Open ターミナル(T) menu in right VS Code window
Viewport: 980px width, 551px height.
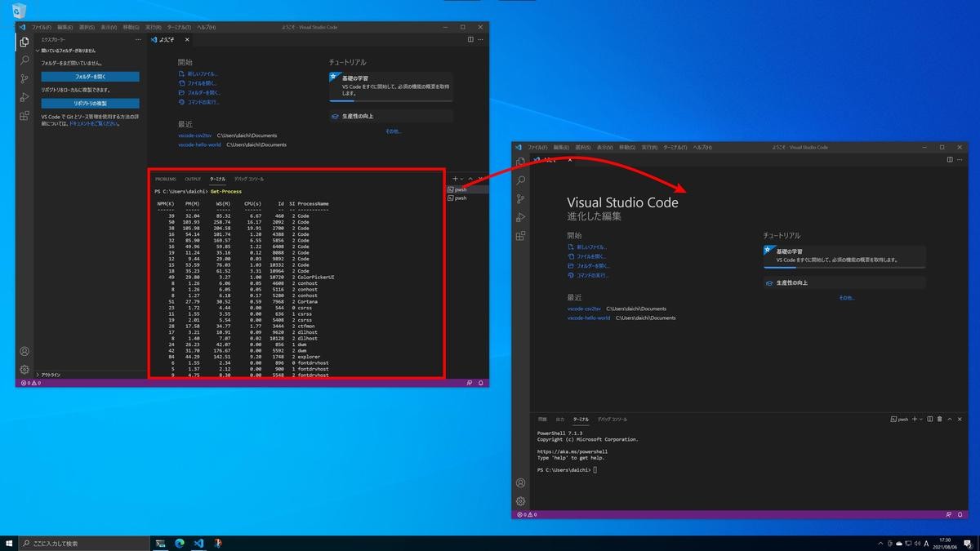tap(675, 147)
